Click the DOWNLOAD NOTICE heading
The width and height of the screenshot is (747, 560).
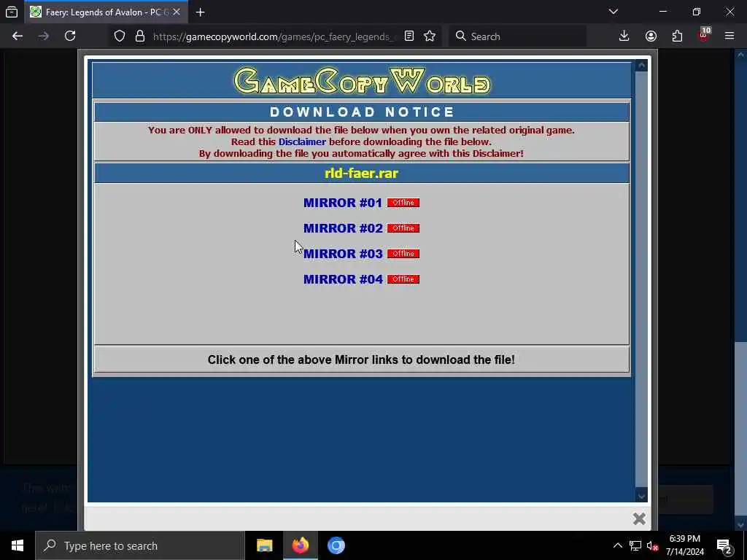(x=362, y=112)
